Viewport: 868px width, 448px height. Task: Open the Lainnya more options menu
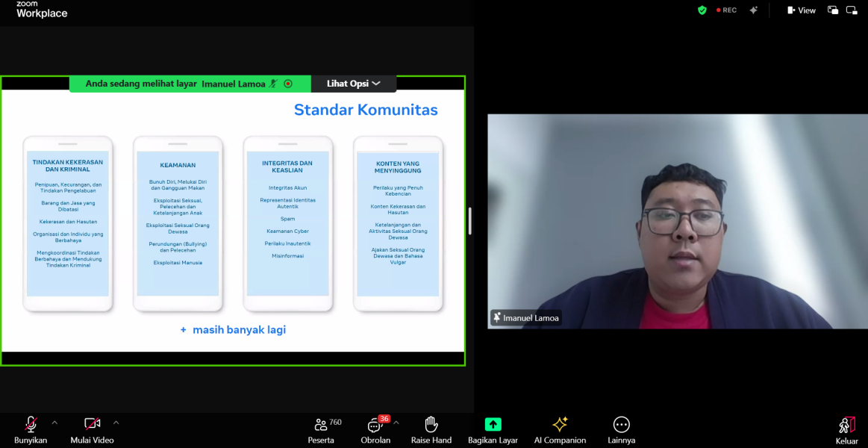coord(621,425)
